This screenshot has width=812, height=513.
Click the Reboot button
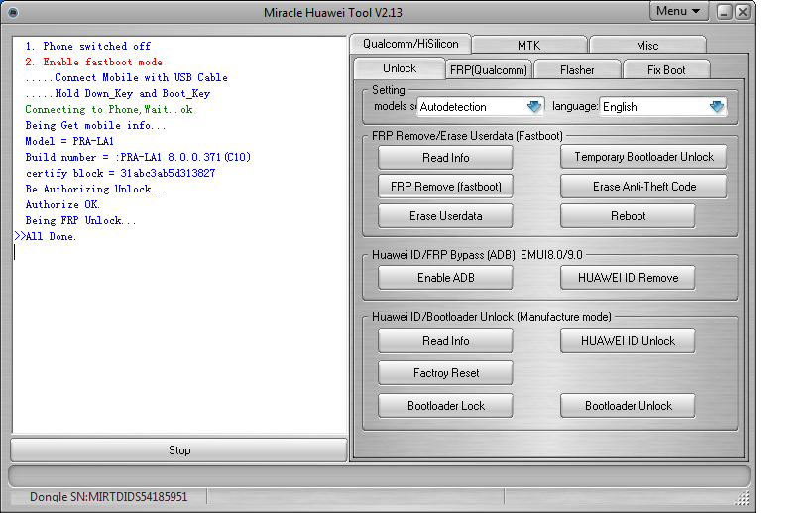coord(628,216)
